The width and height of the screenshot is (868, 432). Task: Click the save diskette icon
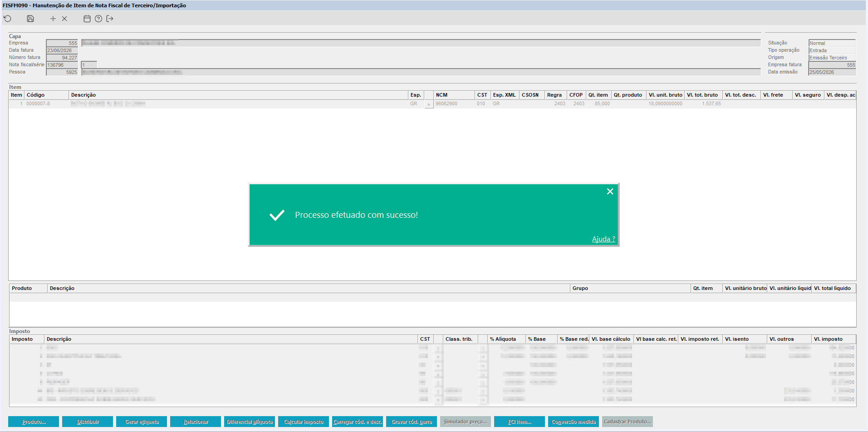point(30,19)
